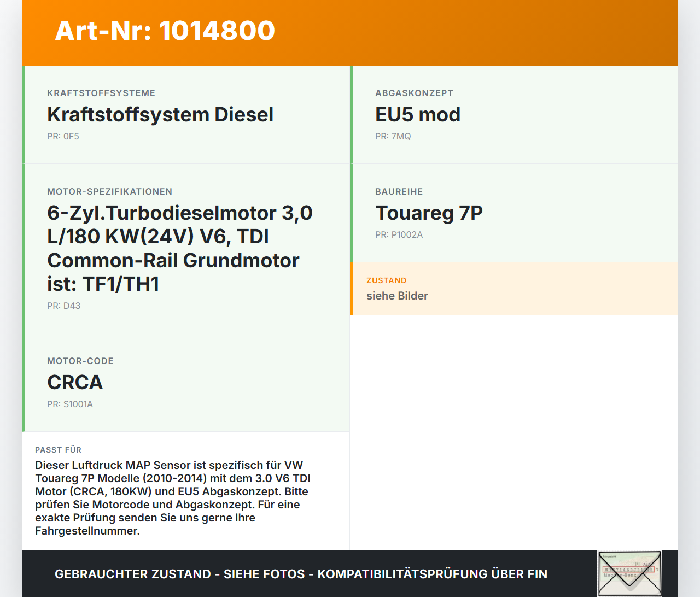Click the "BAUREIHE" label

point(399,191)
